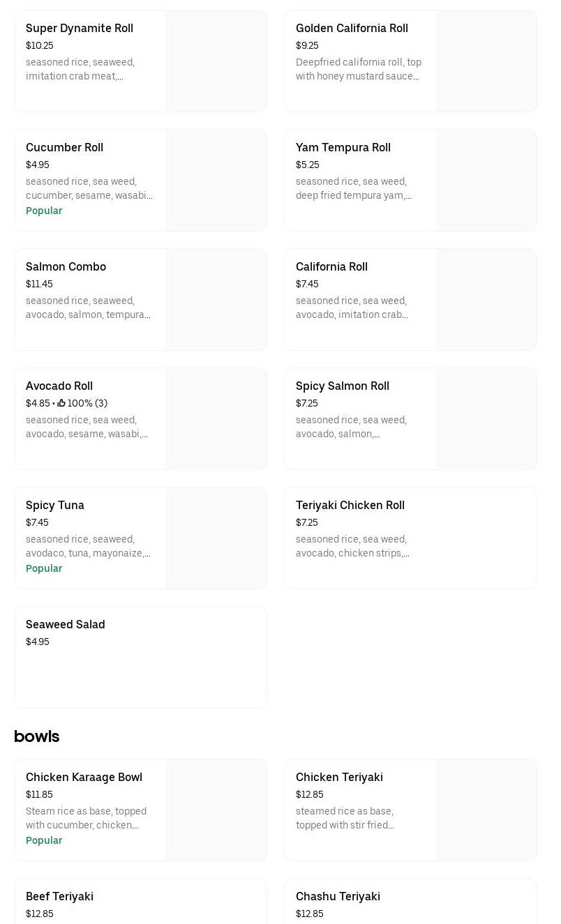
Task: Click the Chicken Karaage Bowl title
Action: tap(84, 778)
